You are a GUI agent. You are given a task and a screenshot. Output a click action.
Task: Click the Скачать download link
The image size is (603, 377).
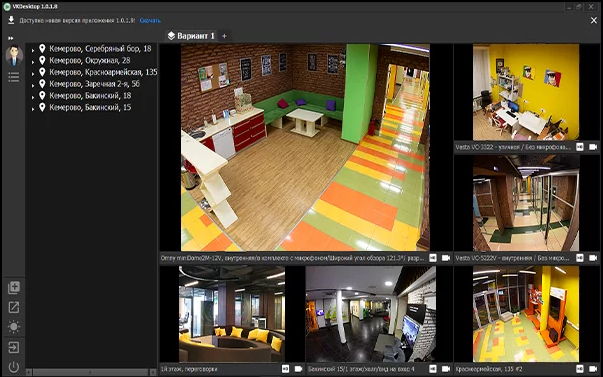click(x=150, y=20)
